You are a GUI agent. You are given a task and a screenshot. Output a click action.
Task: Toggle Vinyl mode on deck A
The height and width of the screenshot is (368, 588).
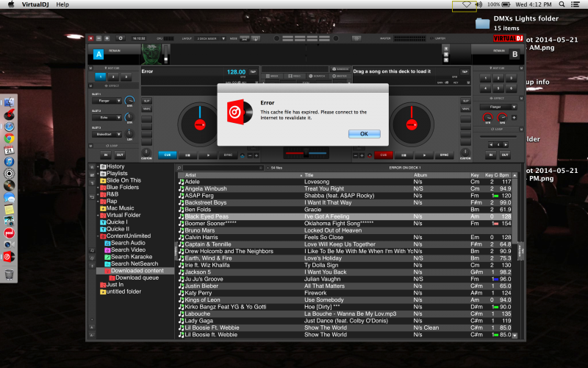tap(146, 109)
